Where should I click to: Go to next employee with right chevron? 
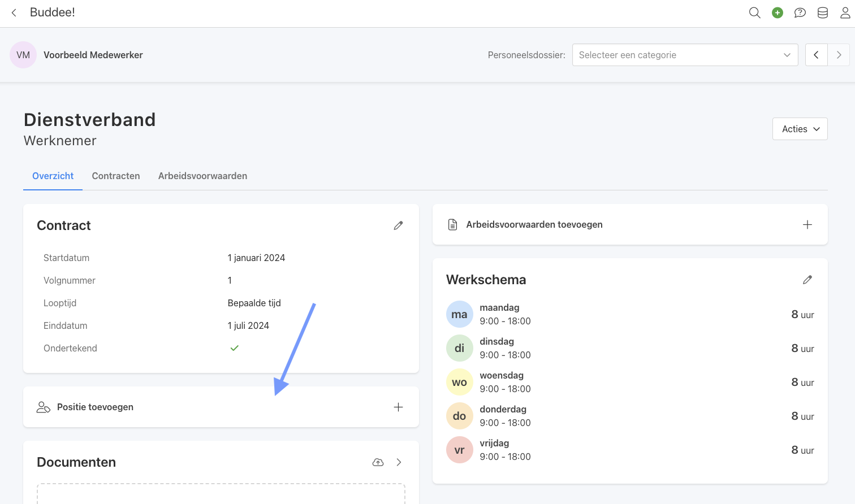(839, 55)
